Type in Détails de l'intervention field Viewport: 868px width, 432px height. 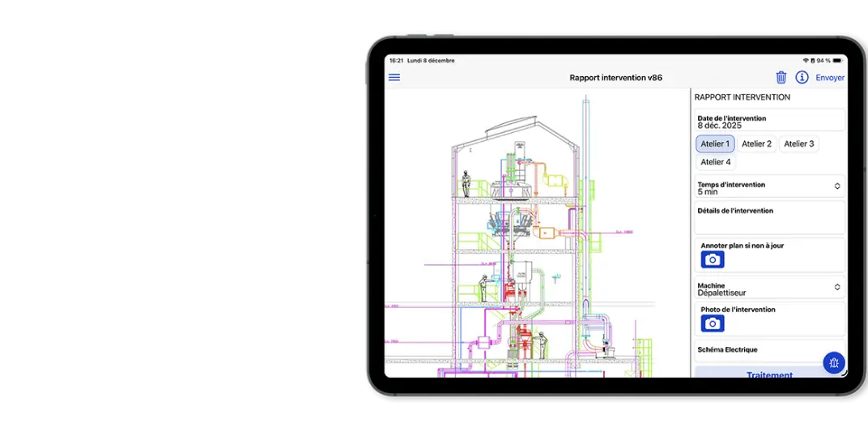click(769, 219)
